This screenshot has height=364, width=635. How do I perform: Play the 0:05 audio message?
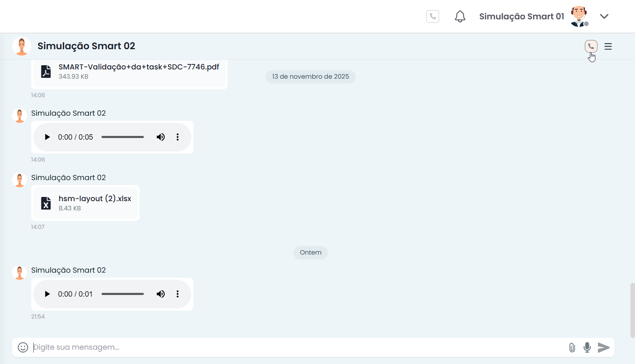coord(47,137)
